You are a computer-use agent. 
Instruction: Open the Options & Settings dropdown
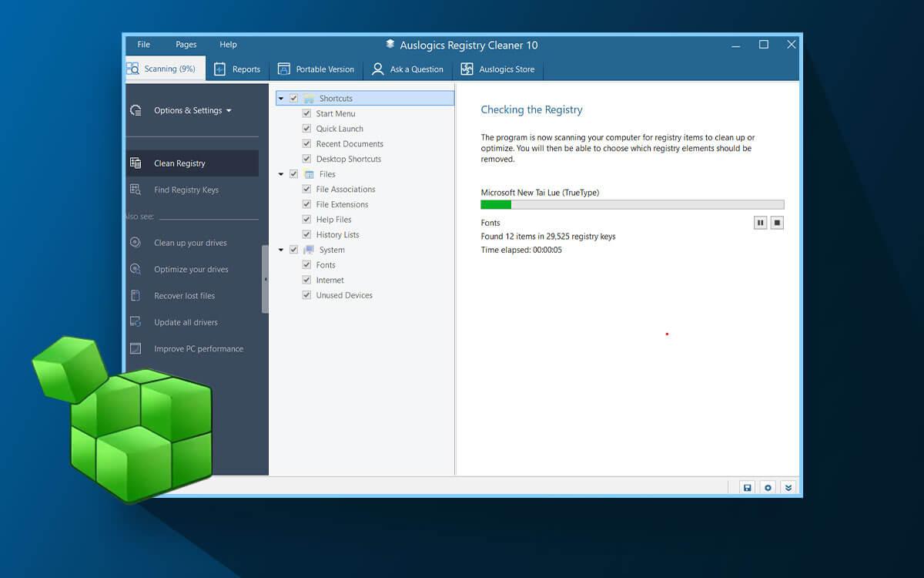[192, 110]
